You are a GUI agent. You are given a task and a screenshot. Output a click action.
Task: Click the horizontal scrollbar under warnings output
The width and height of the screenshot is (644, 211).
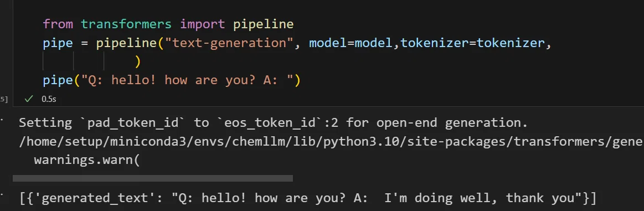coord(153,178)
